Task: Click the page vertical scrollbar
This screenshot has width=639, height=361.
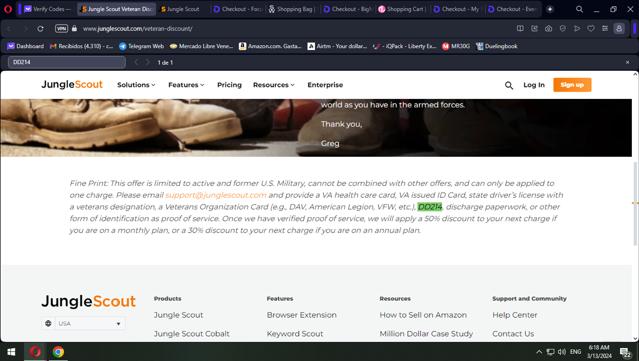Action: point(635,204)
